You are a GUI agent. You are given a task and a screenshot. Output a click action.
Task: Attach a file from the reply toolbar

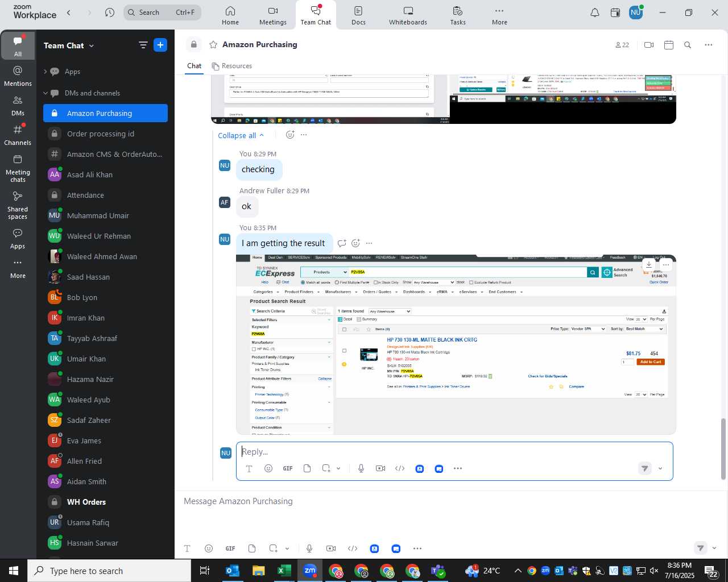pyautogui.click(x=307, y=468)
